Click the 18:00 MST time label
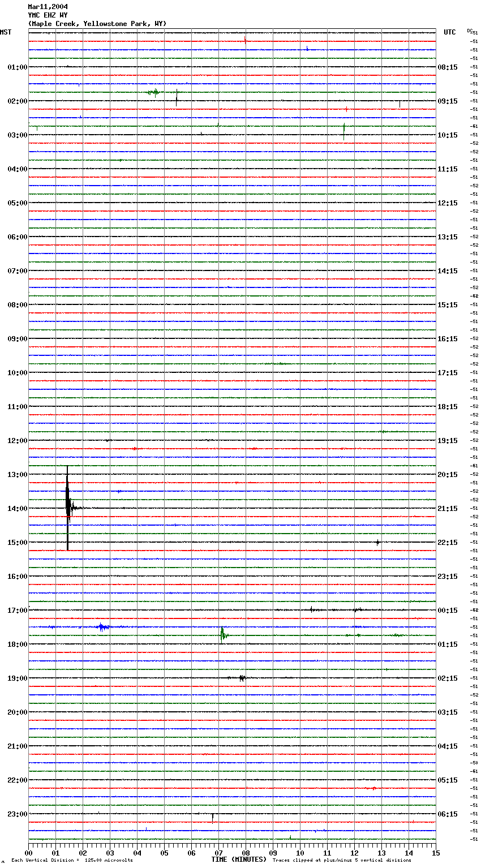Image resolution: width=481 pixels, height=868 pixels. click(x=18, y=644)
